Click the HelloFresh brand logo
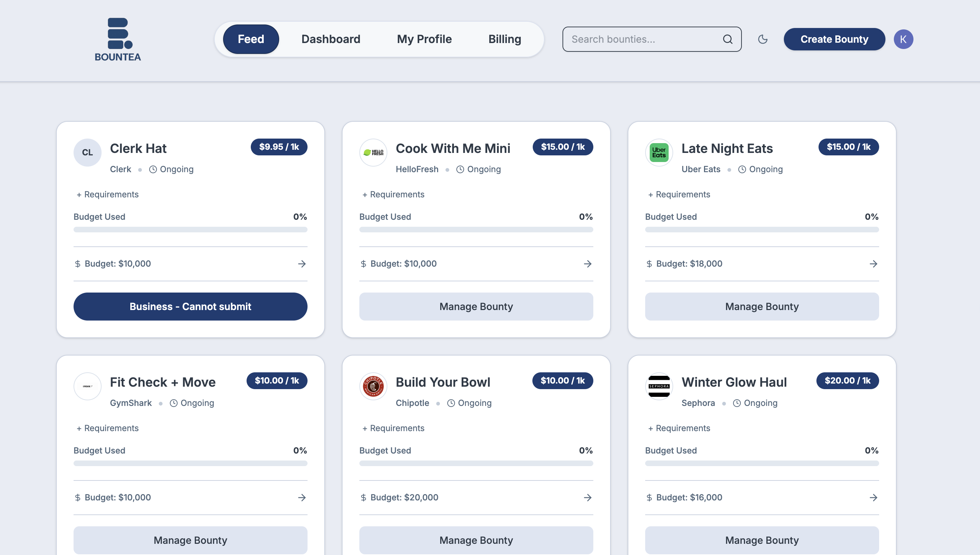This screenshot has height=555, width=980. point(373,153)
